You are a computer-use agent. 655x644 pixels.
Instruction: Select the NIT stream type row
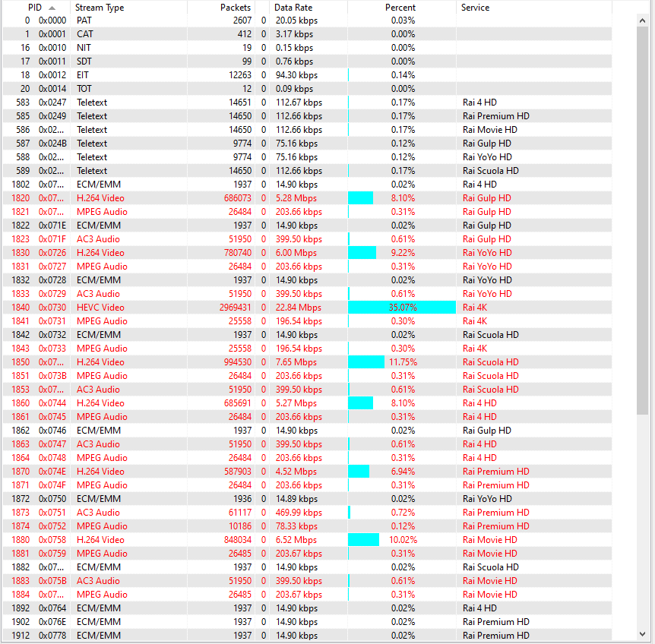point(307,48)
